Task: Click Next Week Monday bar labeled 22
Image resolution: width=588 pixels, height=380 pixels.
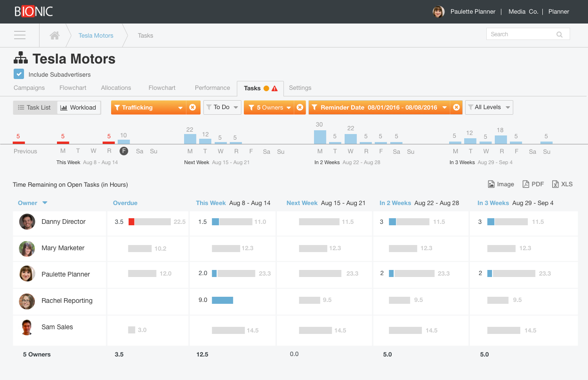Action: tap(190, 139)
